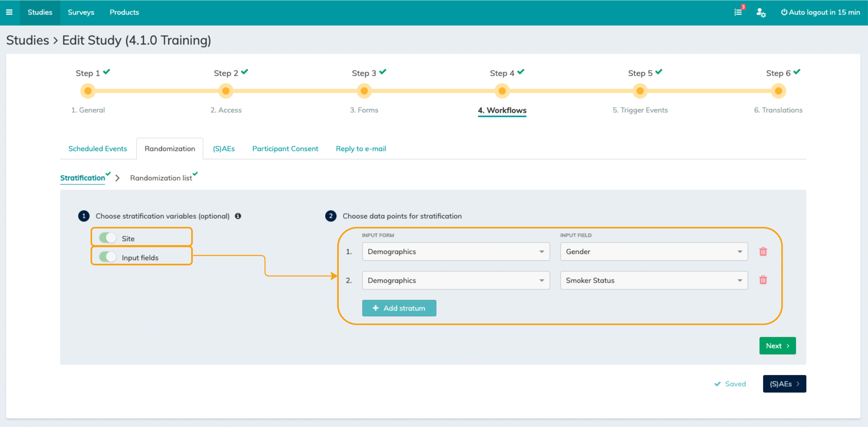Click the Step 2 Access timeline dot
Image resolution: width=868 pixels, height=427 pixels.
pyautogui.click(x=226, y=91)
